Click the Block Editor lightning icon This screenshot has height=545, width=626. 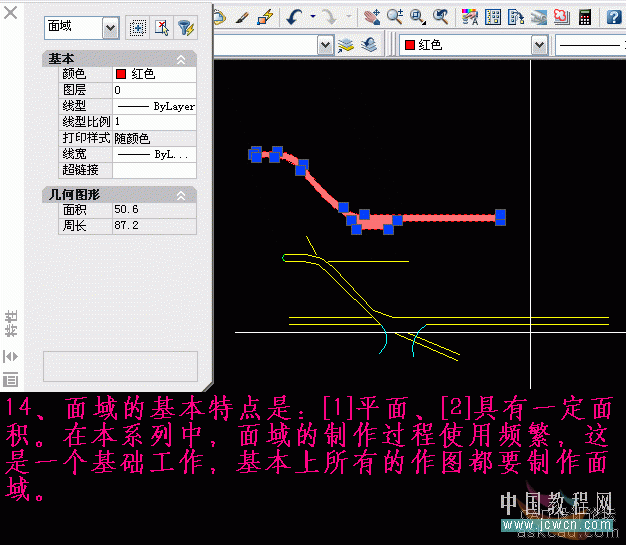pyautogui.click(x=265, y=17)
